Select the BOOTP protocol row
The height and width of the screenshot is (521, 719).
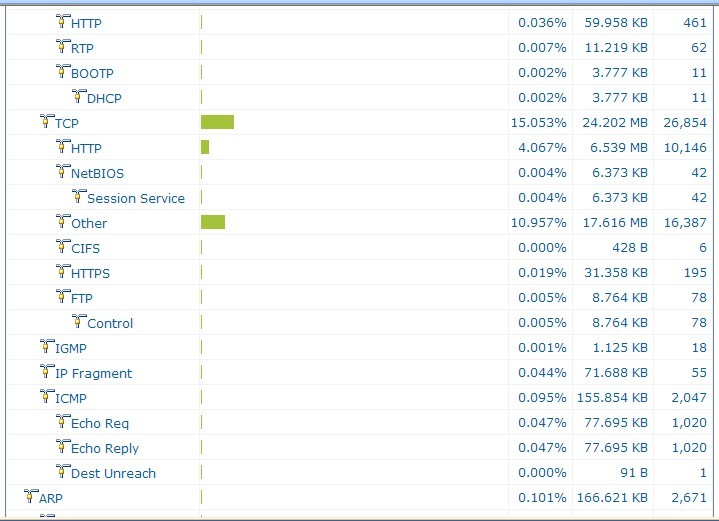click(x=92, y=73)
